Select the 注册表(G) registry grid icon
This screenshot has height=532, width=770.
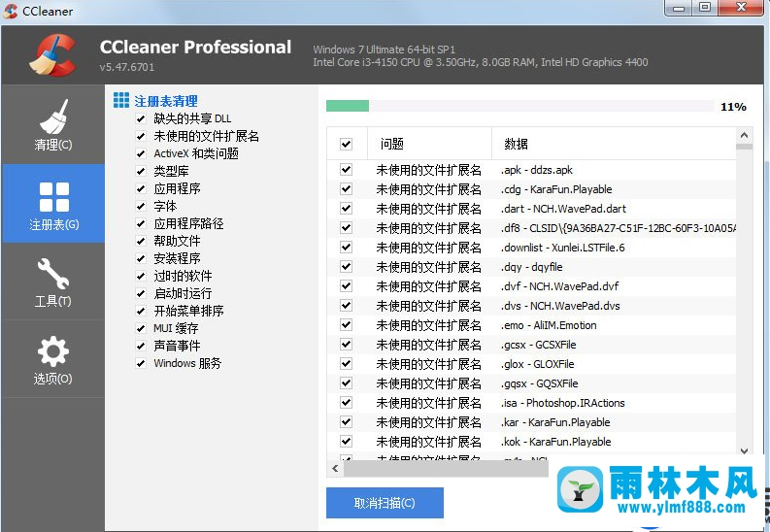tap(54, 197)
